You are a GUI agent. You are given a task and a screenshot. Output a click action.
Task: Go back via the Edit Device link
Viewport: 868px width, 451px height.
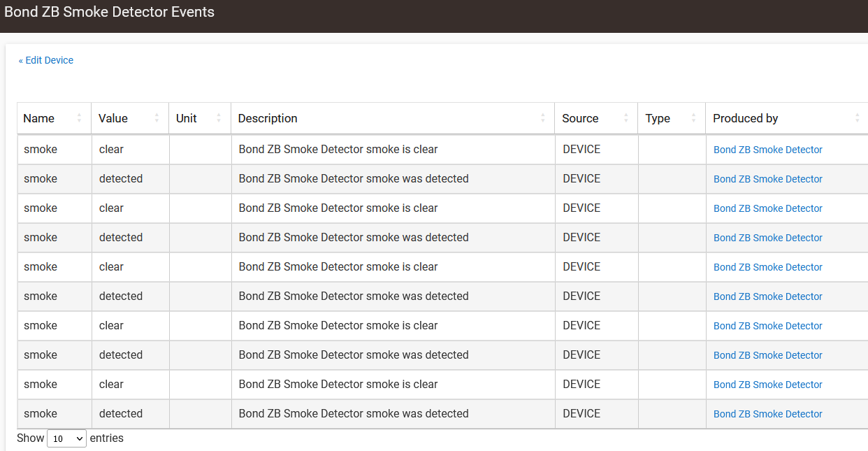(x=46, y=60)
